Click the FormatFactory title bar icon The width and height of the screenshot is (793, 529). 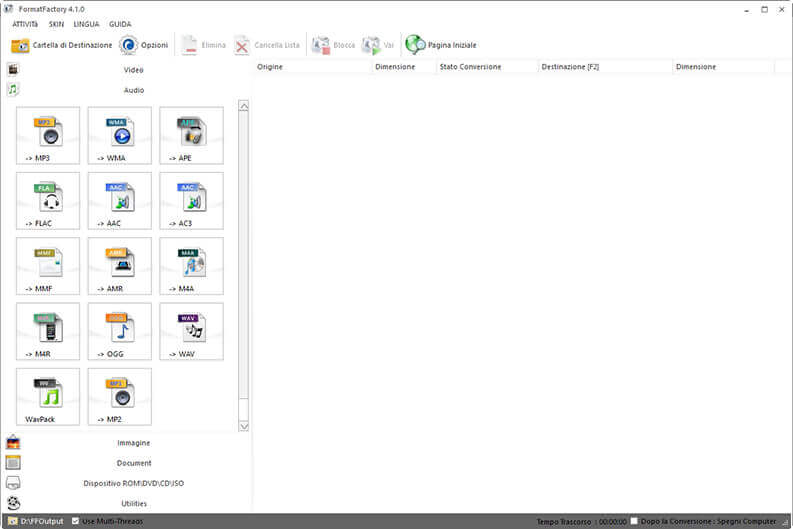8,9
